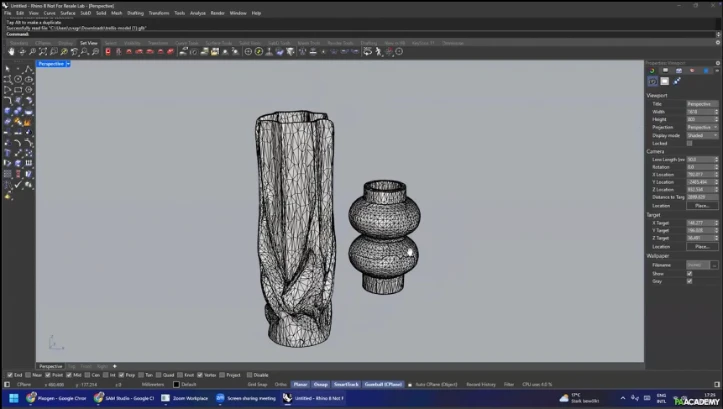This screenshot has height=409, width=723.
Task: Open the Surface menu
Action: coord(68,13)
